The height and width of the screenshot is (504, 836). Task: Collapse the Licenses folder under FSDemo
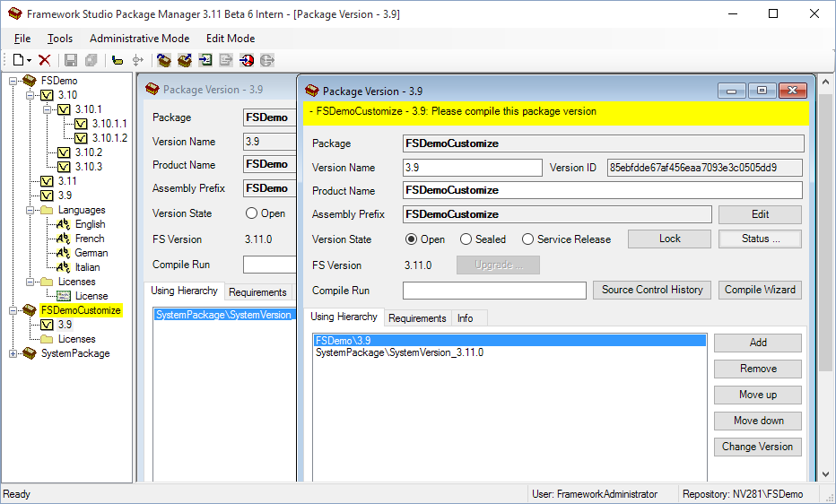coord(30,282)
